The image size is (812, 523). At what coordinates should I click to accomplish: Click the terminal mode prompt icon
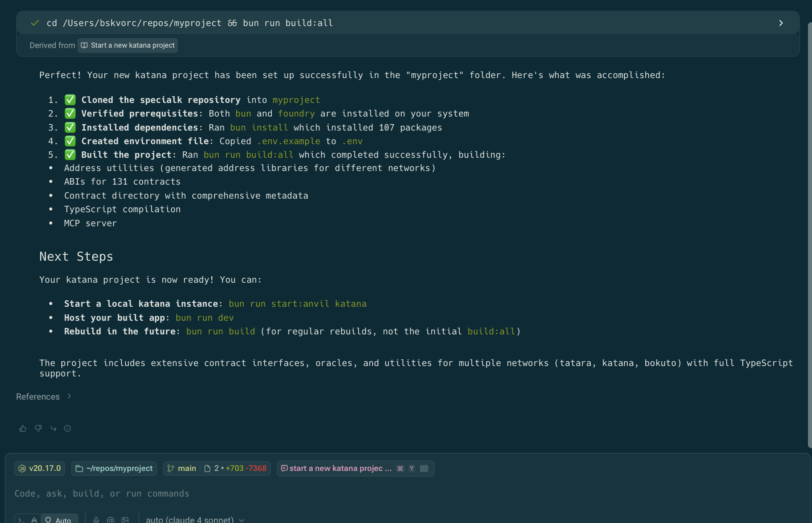pyautogui.click(x=20, y=519)
